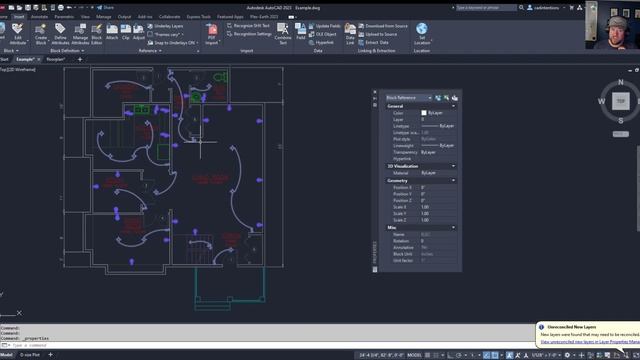This screenshot has height=360, width=640.
Task: Select the Clip reference tool
Action: tap(126, 32)
